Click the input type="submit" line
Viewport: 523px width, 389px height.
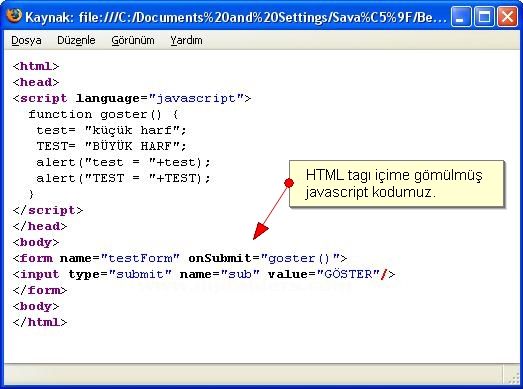click(x=204, y=274)
